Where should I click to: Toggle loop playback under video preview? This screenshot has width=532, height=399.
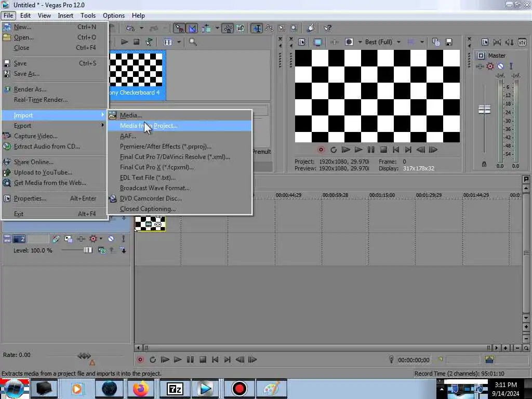334,150
